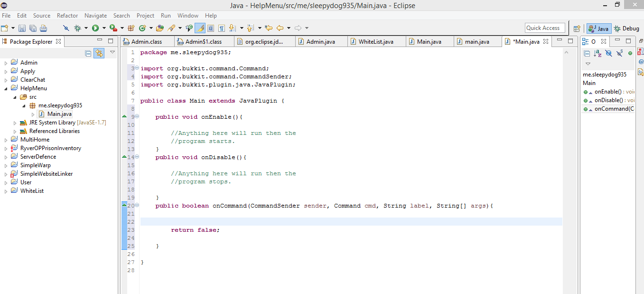Close the *Main.java editor tab
Screen dimensions: 644x294
pyautogui.click(x=545, y=41)
